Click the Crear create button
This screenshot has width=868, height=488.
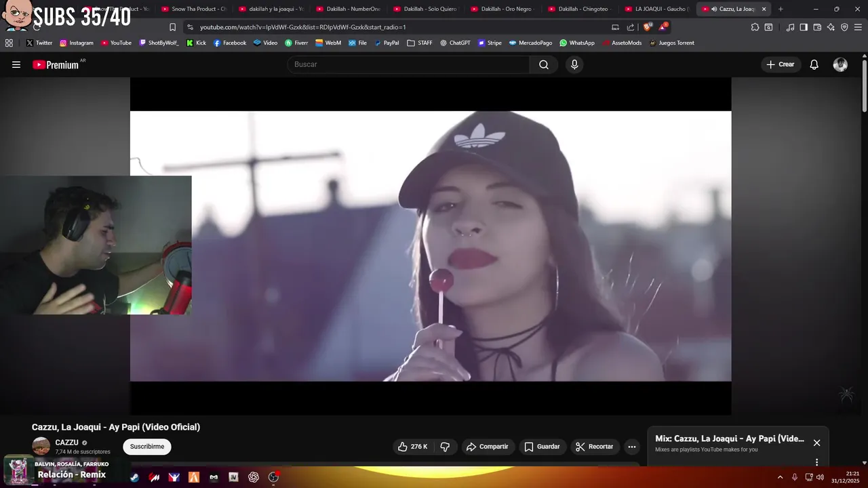(x=781, y=64)
